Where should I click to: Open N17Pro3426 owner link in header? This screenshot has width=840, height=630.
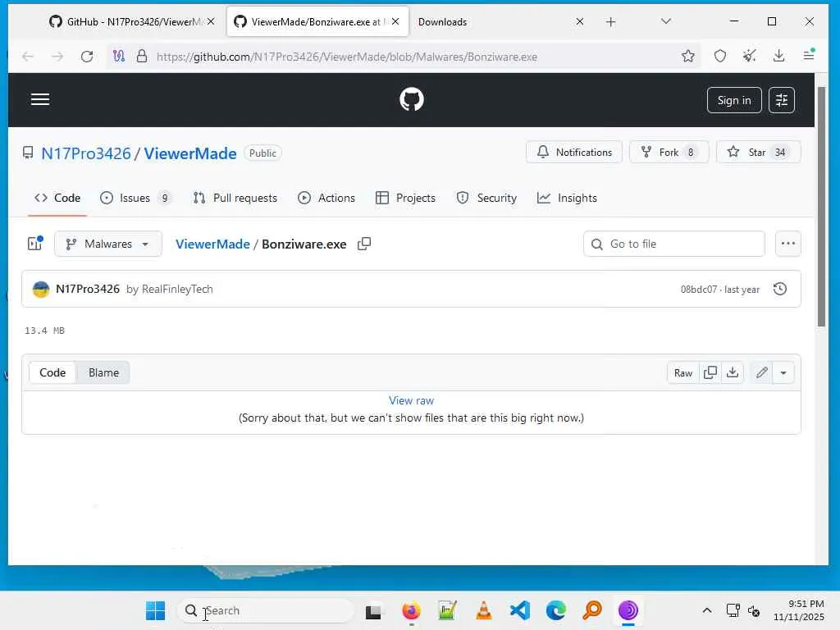pos(85,153)
